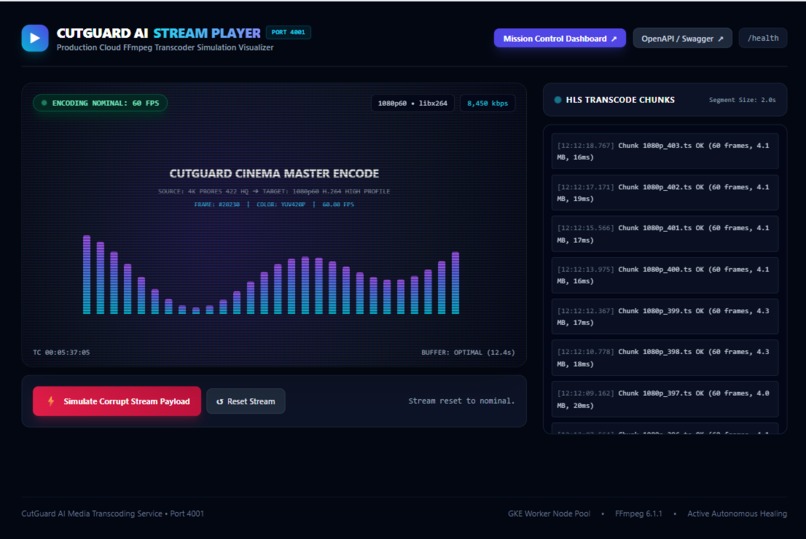This screenshot has width=806, height=539.
Task: Visit the /health endpoint link
Action: 763,38
